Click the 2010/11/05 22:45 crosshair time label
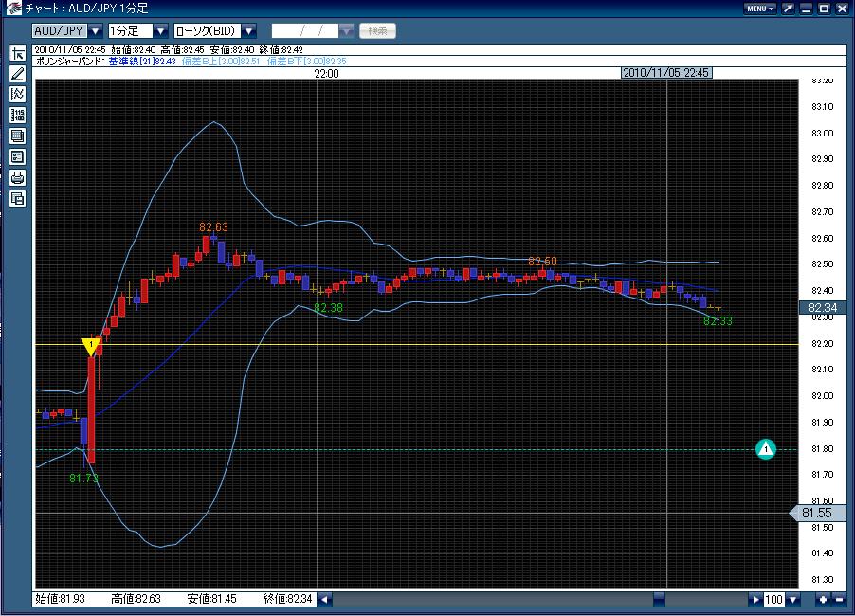This screenshot has height=616, width=855. 666,73
